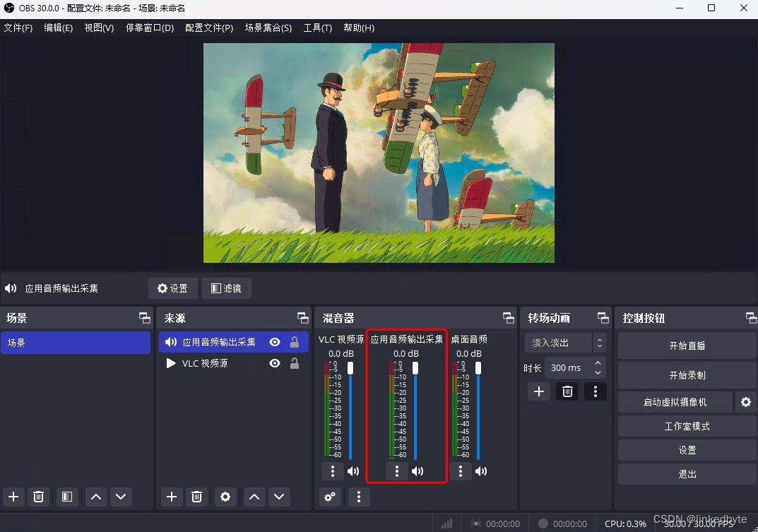Open 桌面音频 mixer options dots
758x532 pixels.
click(460, 471)
